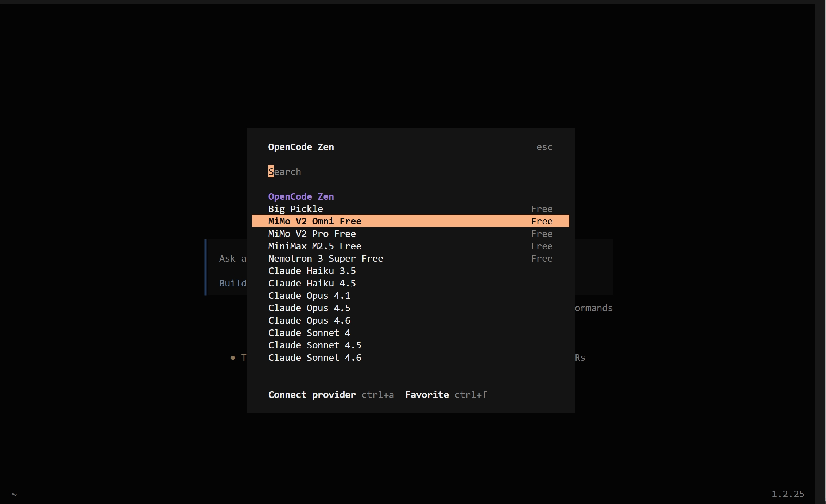The height and width of the screenshot is (504, 826).
Task: Select Claude Haiku 4.5 from list
Action: (410, 283)
